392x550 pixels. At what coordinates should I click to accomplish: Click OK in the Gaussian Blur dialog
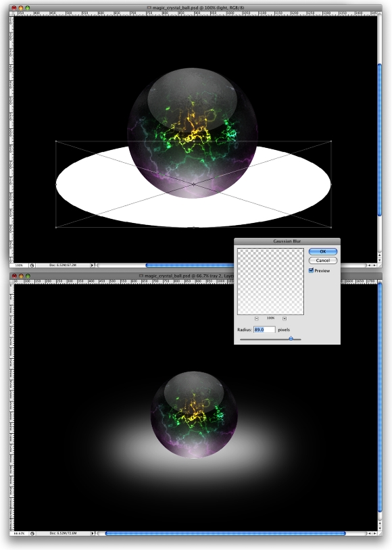[x=323, y=251]
